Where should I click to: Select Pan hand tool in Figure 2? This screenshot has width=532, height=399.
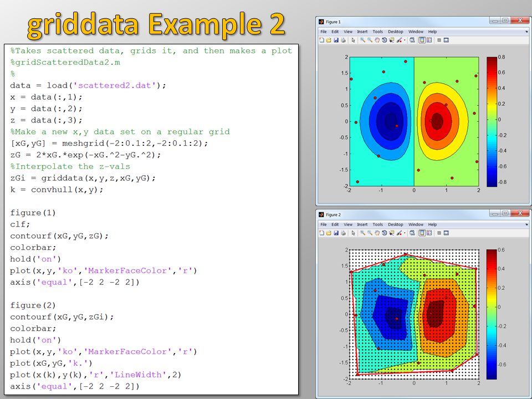pos(377,233)
